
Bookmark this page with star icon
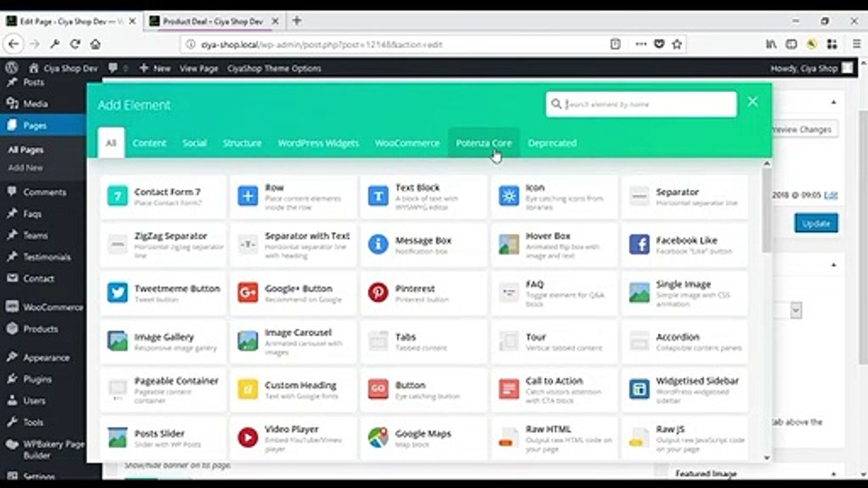676,44
